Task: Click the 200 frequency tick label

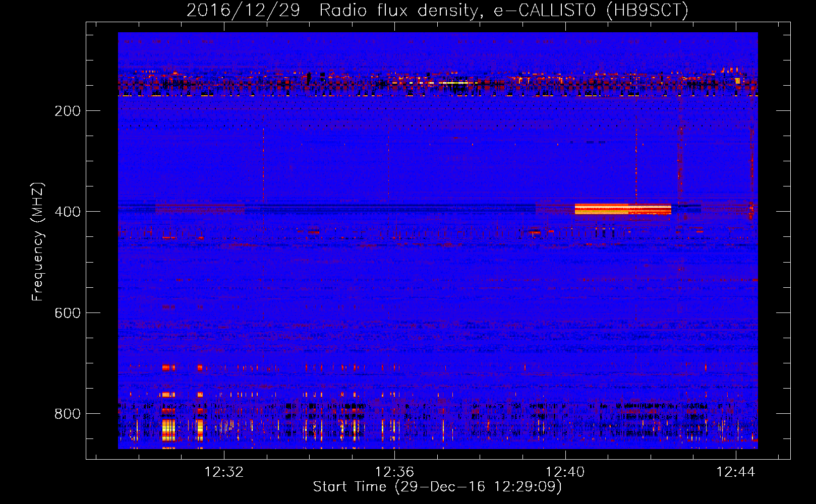Action: [x=68, y=111]
